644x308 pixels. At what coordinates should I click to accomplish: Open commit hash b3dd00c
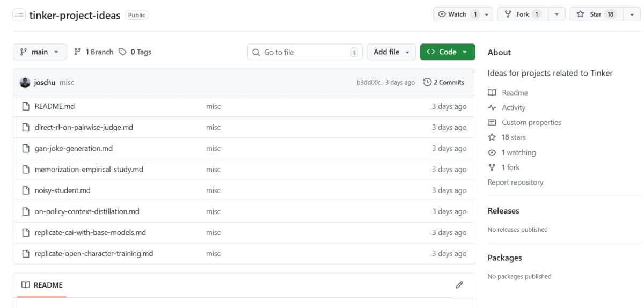coord(368,83)
